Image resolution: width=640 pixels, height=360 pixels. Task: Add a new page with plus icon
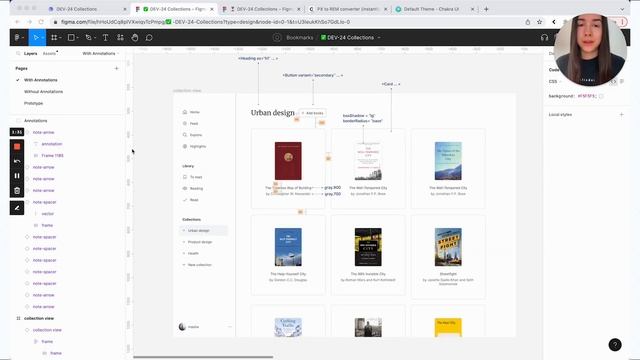(x=116, y=69)
